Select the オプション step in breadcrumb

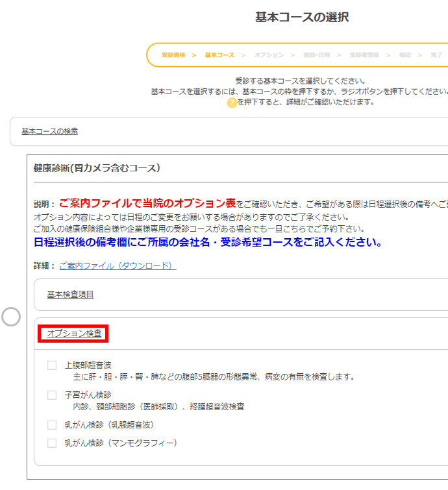[x=269, y=55]
